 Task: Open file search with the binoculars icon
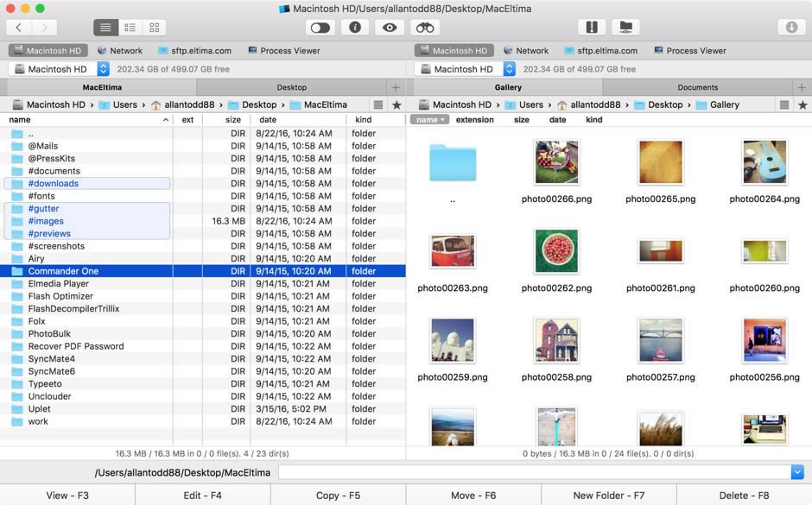click(x=424, y=27)
